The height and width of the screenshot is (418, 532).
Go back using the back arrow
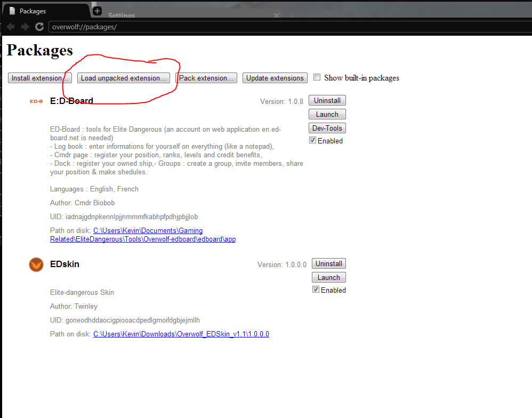(11, 27)
